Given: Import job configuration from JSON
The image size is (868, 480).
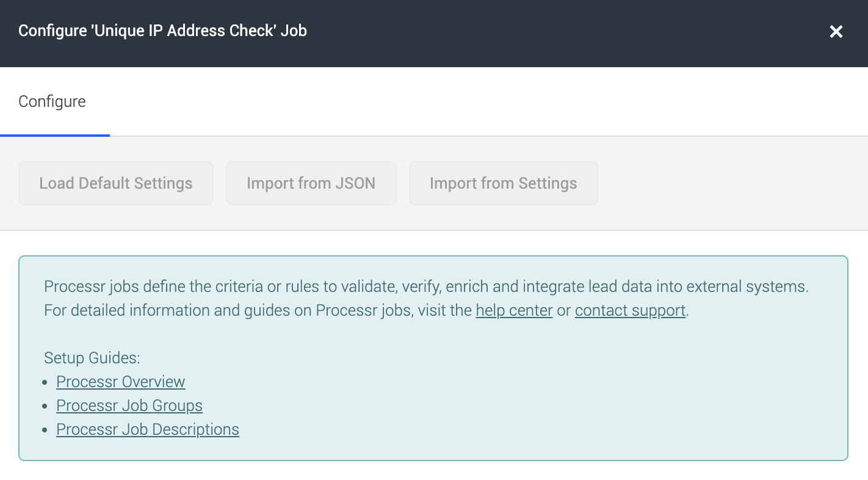Looking at the screenshot, I should (311, 183).
